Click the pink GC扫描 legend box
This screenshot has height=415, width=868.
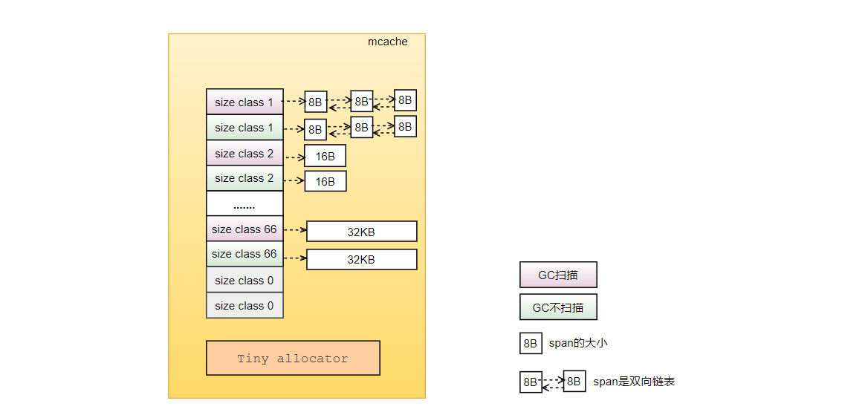558,275
